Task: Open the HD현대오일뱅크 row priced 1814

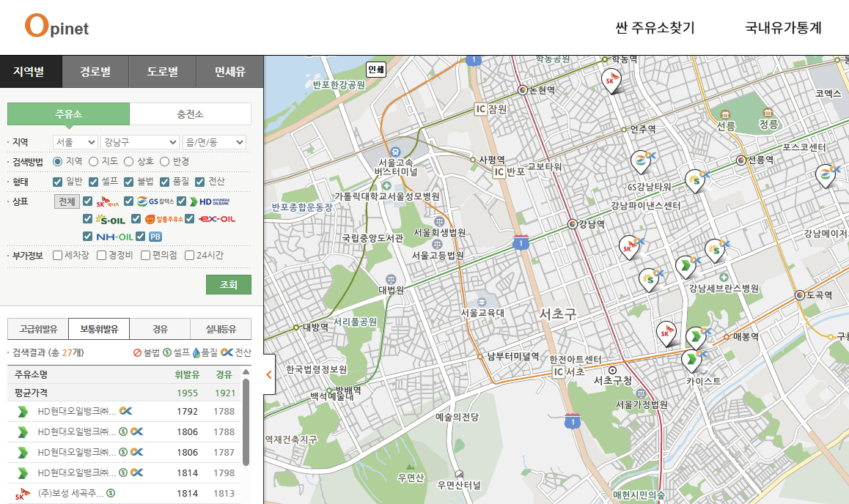Action: (x=124, y=472)
